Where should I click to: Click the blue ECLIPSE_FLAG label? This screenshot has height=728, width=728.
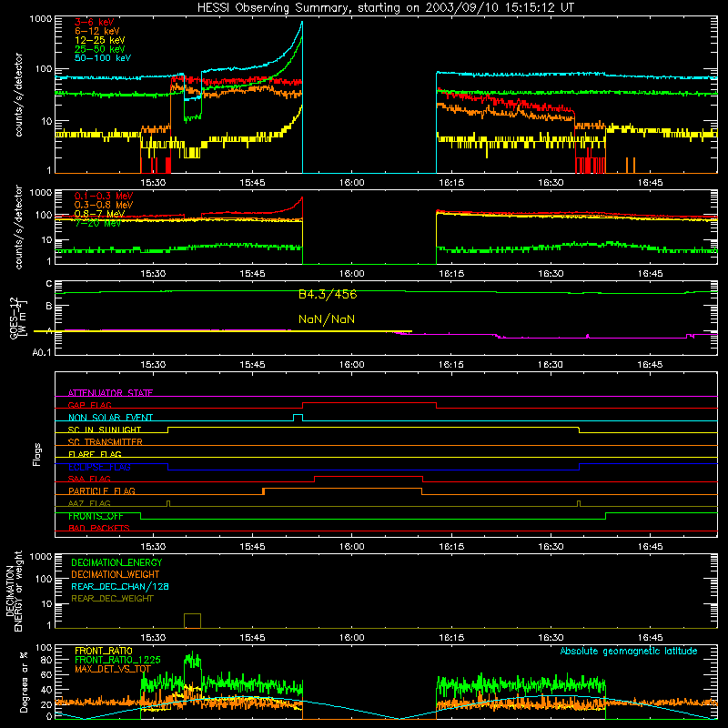99,467
